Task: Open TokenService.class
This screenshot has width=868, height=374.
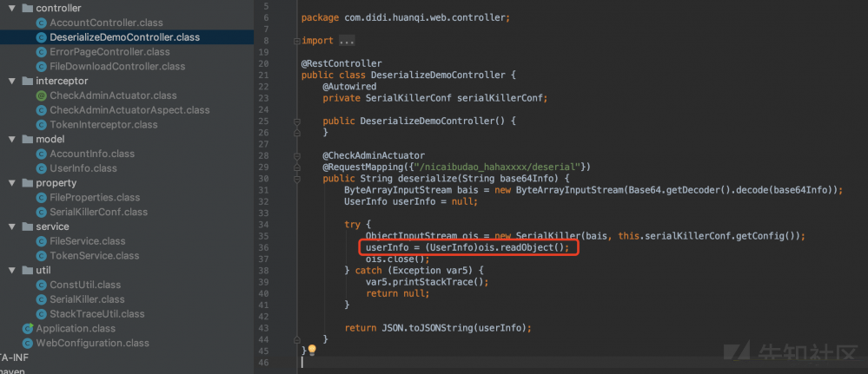Action: [x=94, y=256]
